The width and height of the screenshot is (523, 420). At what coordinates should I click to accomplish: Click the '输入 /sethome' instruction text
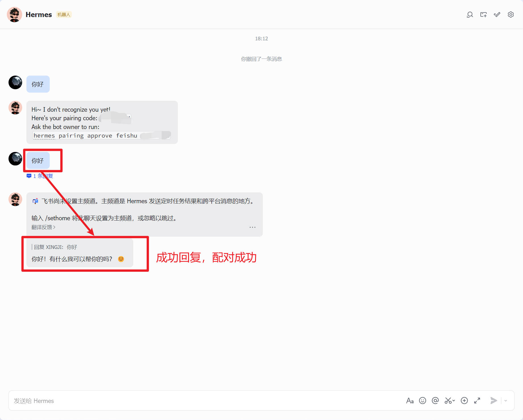click(105, 218)
